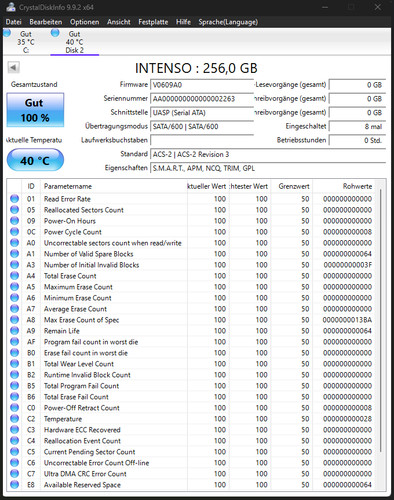Select the Ultra DMA CRC Error Count row text
The width and height of the screenshot is (394, 500).
85,474
